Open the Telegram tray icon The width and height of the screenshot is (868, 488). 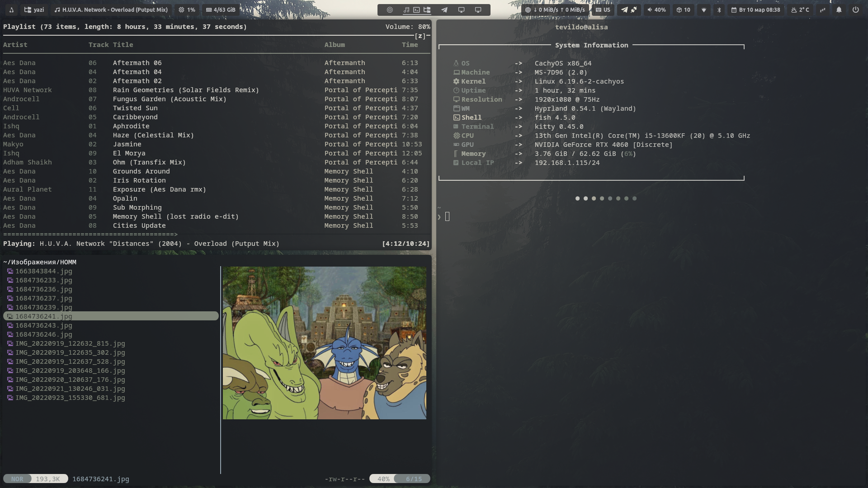tap(624, 9)
